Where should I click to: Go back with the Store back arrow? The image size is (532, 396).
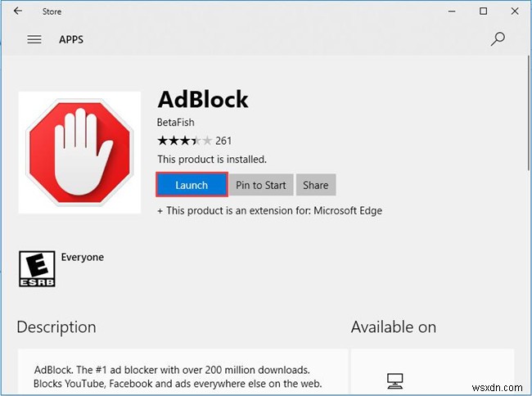[x=18, y=11]
